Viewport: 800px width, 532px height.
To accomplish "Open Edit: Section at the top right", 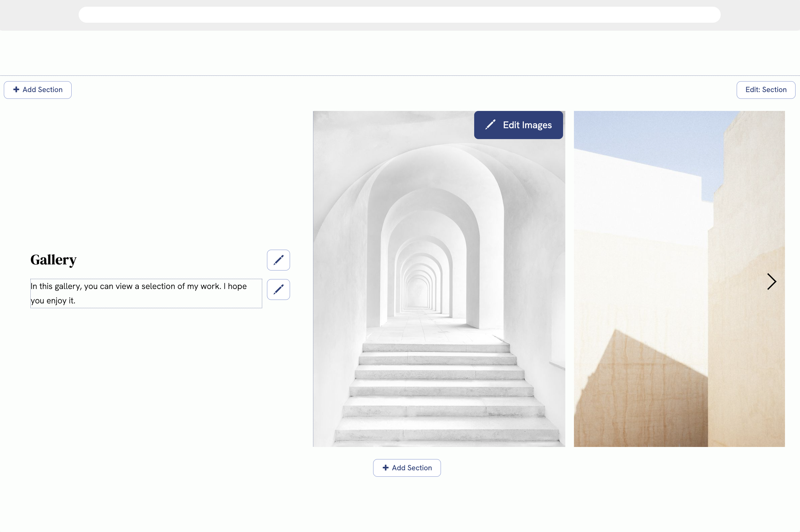I will [765, 90].
